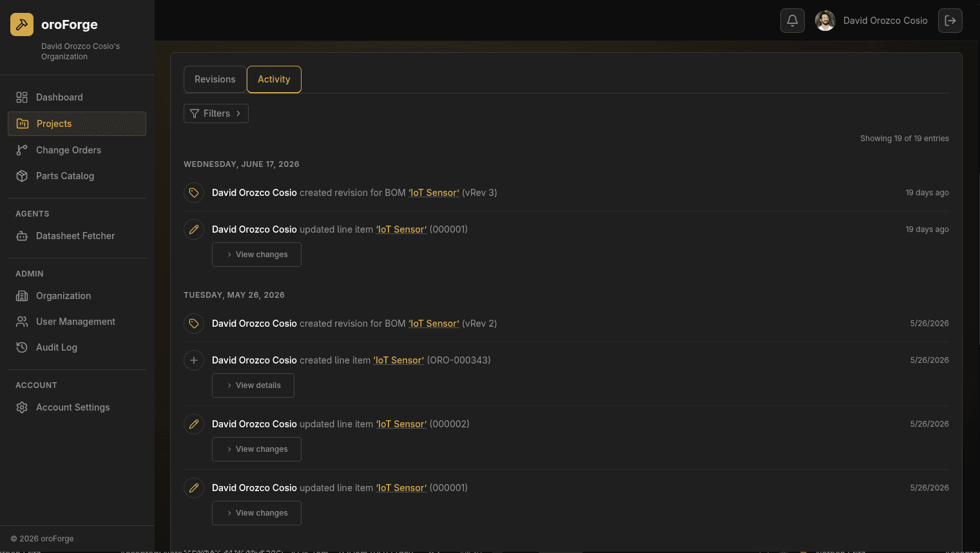Open 'IoT Sensor' link in June 17 update
Image resolution: width=980 pixels, height=553 pixels.
point(401,229)
